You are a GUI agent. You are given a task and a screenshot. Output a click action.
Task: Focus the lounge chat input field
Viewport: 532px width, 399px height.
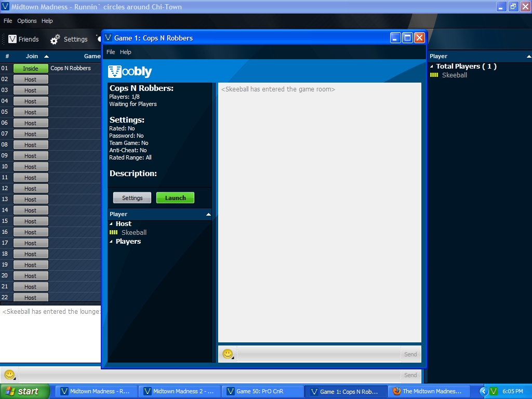point(210,375)
